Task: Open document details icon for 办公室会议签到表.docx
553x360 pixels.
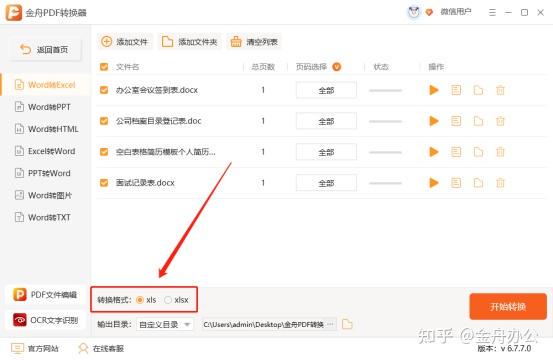Action: click(456, 90)
